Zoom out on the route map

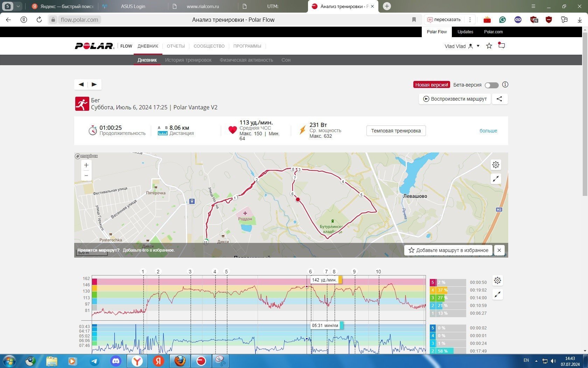point(86,176)
